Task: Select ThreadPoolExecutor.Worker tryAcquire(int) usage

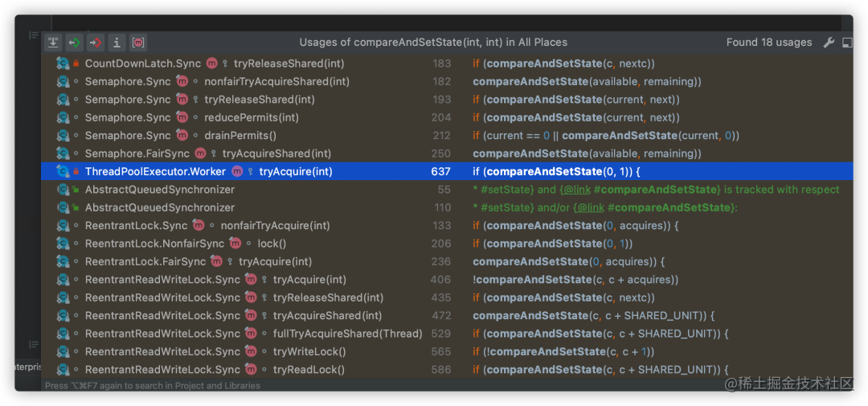Action: [447, 172]
